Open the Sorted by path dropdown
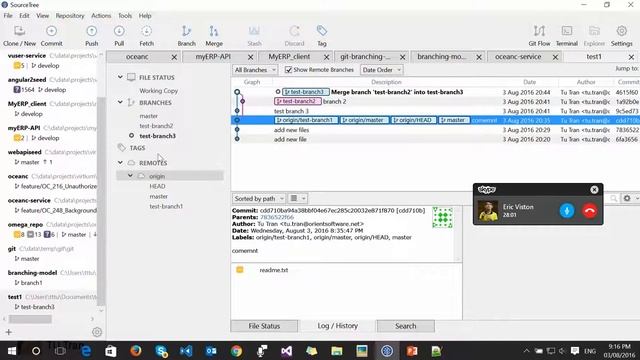The image size is (640, 360). [258, 198]
